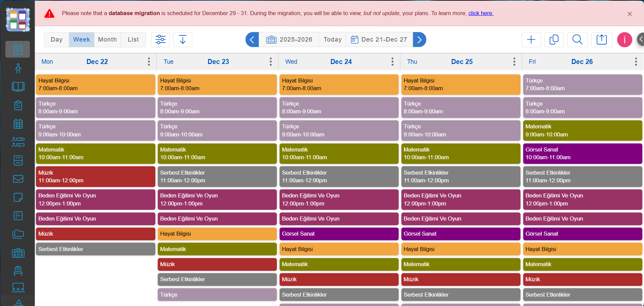The image size is (644, 306).
Task: Open Monday's red Müzik 11:00am lesson
Action: 96,177
